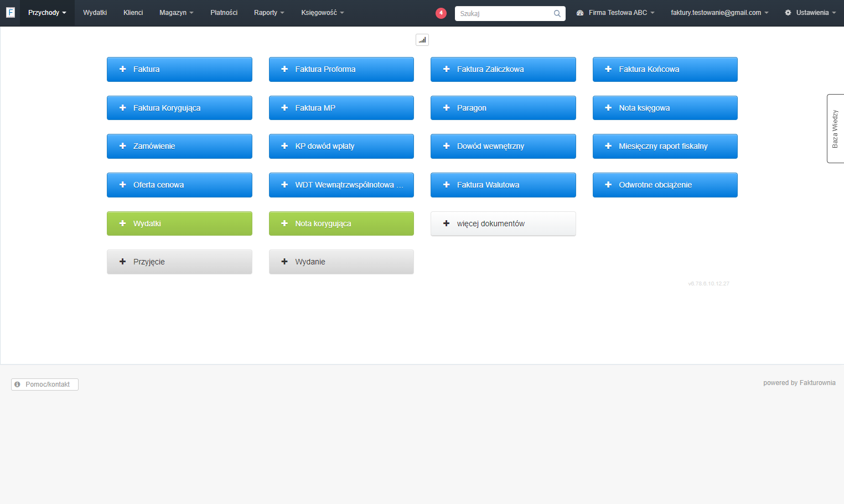Open the Klienci menu item
Image resolution: width=844 pixels, height=504 pixels.
pos(133,13)
